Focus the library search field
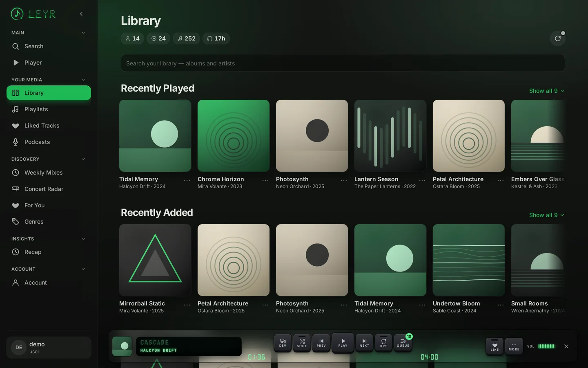Image resolution: width=588 pixels, height=368 pixels. click(343, 63)
